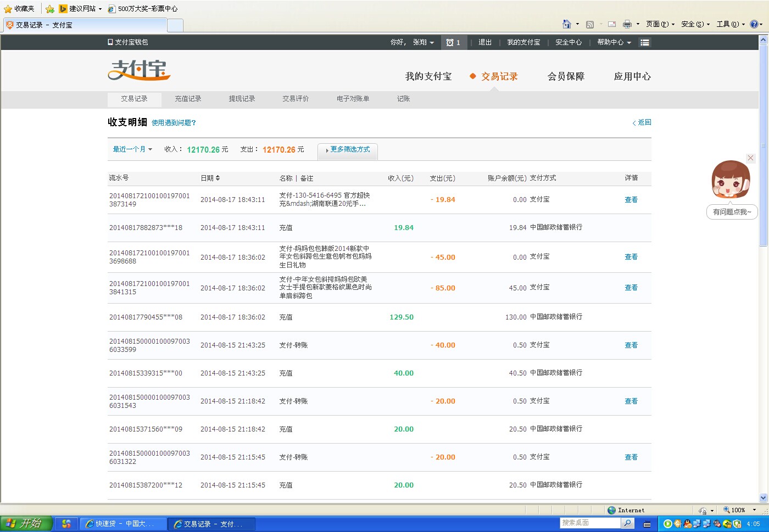Image resolution: width=769 pixels, height=532 pixels.
Task: Close the cartoon helper widget
Action: pos(750,158)
